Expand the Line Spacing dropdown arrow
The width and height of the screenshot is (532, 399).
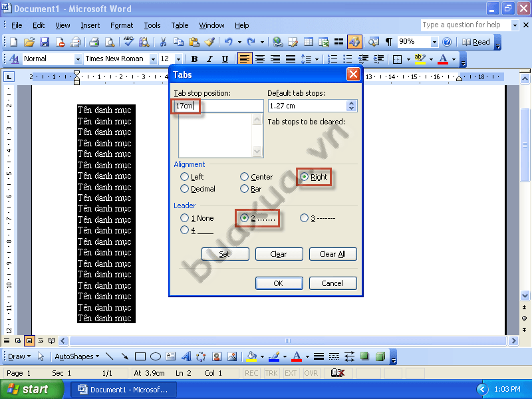tap(317, 59)
